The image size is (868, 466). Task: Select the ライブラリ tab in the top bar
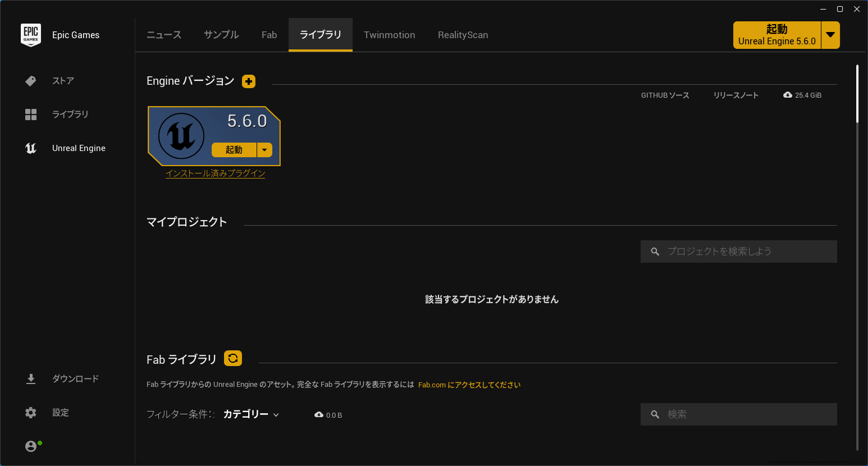(x=321, y=35)
